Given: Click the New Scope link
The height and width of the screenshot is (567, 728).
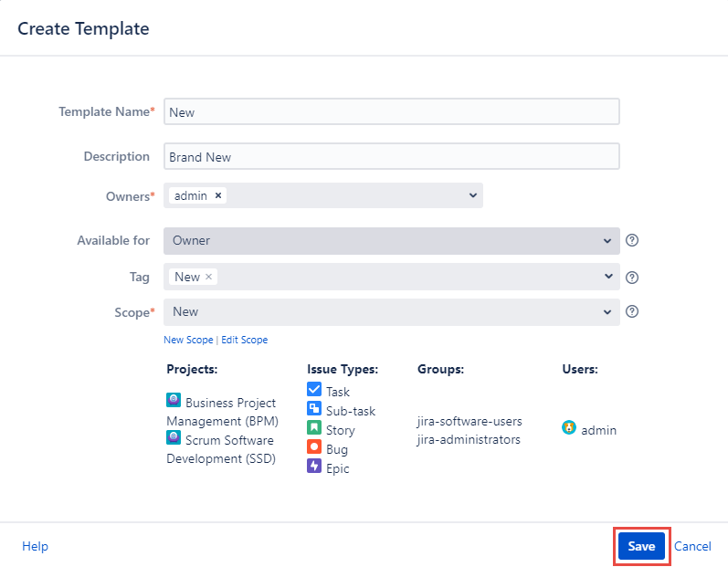Looking at the screenshot, I should (x=187, y=340).
